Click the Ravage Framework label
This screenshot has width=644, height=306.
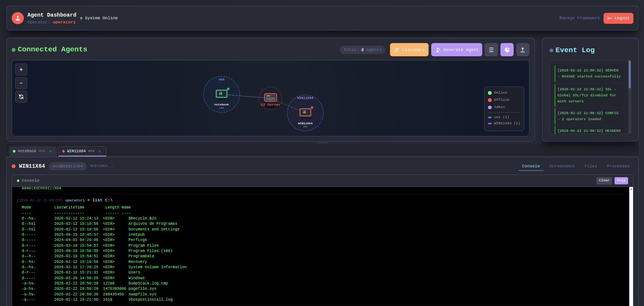[579, 18]
